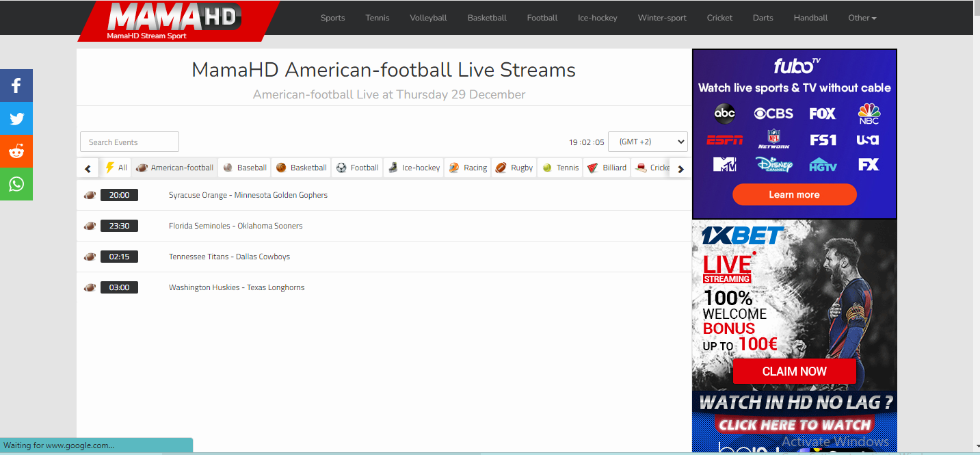Click the MTV logo in ad
The image size is (980, 455).
724,164
